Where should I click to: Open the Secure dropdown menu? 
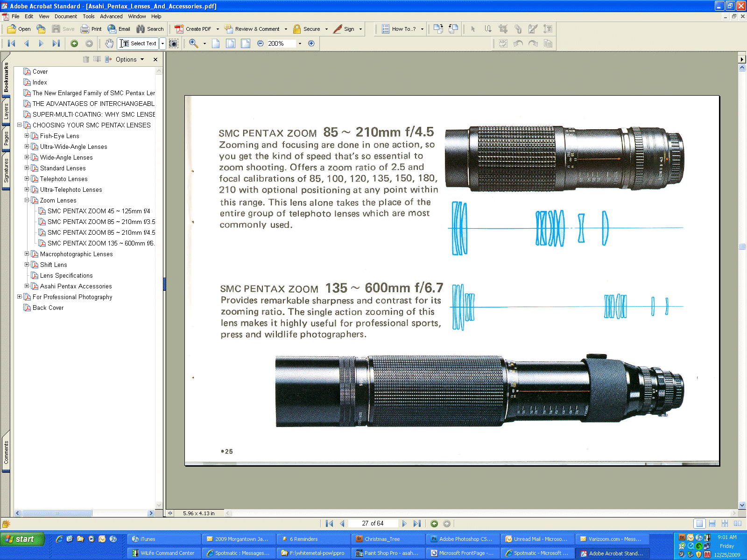326,29
